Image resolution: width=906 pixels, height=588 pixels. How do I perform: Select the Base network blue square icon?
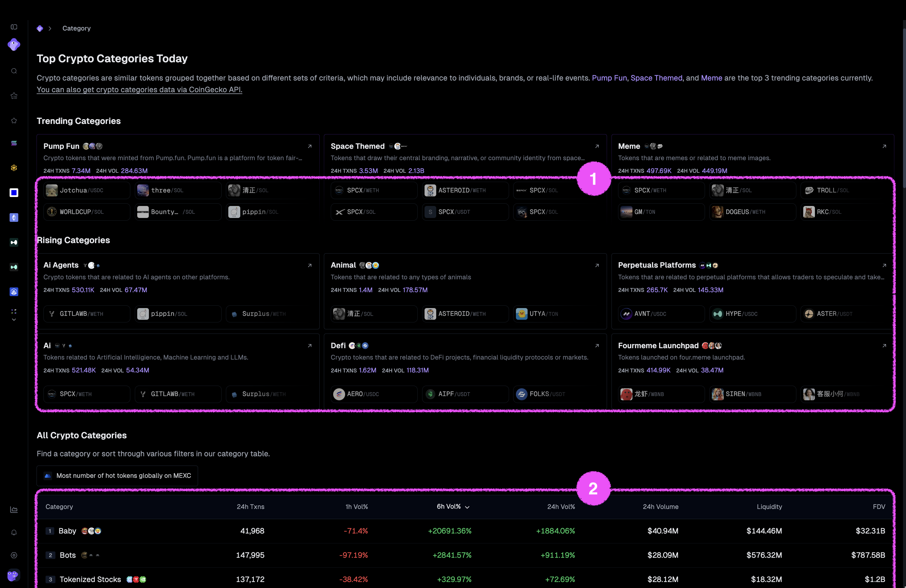coord(14,193)
